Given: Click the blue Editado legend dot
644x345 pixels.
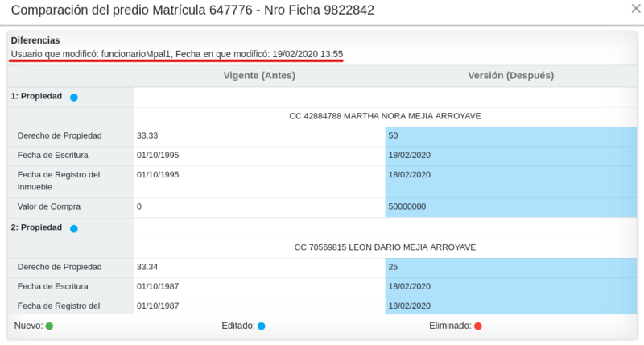Looking at the screenshot, I should click(x=261, y=326).
